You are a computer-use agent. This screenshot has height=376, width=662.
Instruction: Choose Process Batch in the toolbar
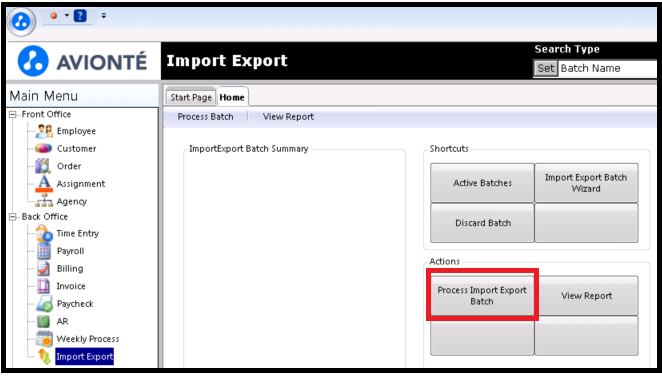coord(206,117)
